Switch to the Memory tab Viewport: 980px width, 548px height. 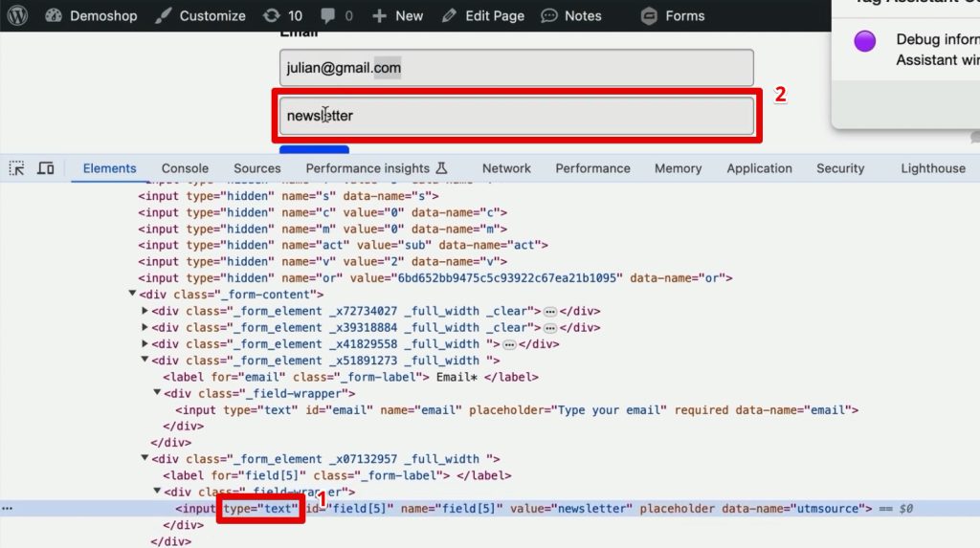[679, 168]
